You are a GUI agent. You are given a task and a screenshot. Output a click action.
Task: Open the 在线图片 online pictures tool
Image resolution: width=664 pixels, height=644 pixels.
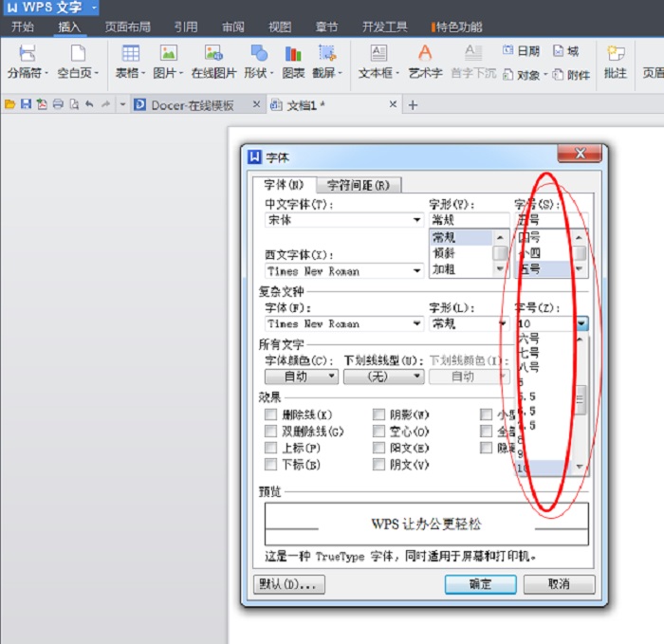tap(212, 55)
